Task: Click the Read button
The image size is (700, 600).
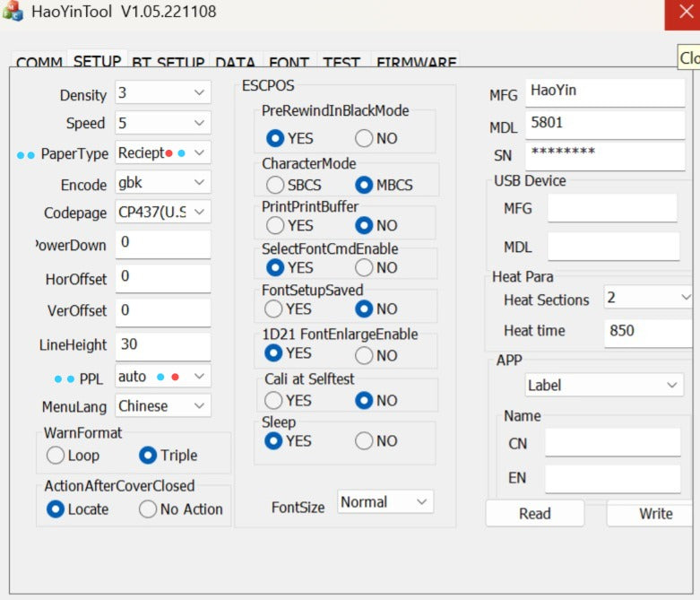Action: click(535, 514)
